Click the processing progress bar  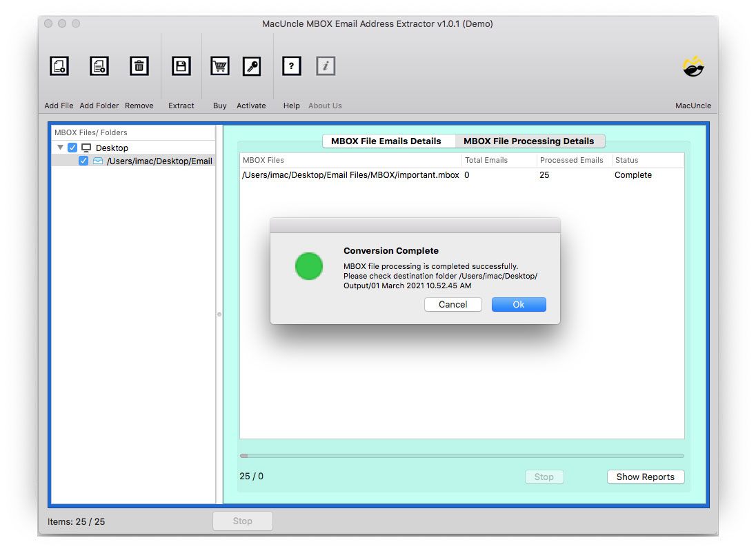click(461, 456)
